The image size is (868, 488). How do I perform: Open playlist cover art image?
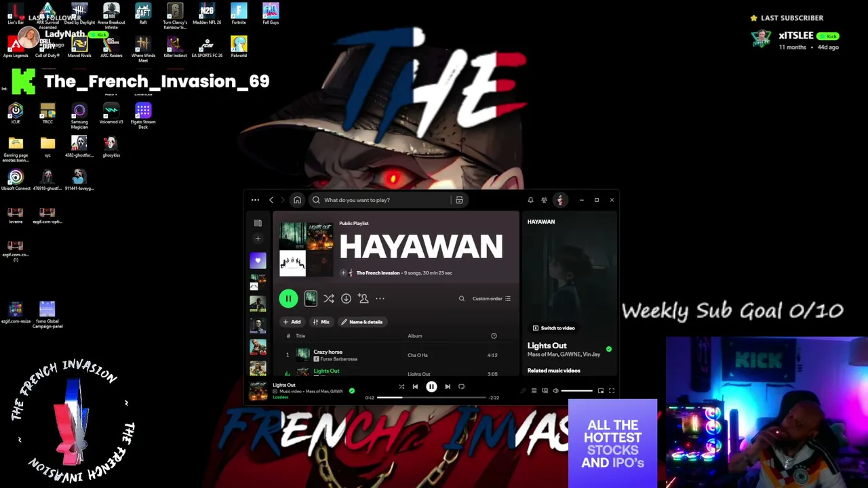[x=307, y=249]
